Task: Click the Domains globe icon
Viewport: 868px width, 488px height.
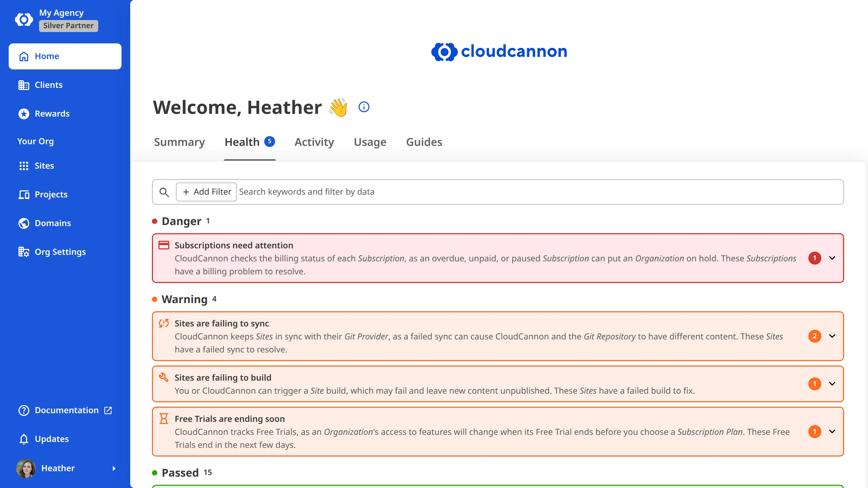Action: (x=24, y=223)
